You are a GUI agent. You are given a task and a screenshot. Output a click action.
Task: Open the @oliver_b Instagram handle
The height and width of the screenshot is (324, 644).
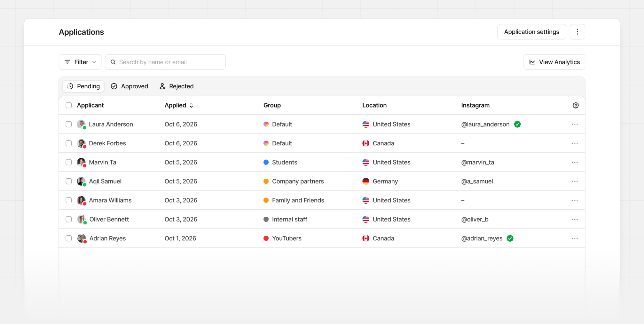[x=475, y=219]
